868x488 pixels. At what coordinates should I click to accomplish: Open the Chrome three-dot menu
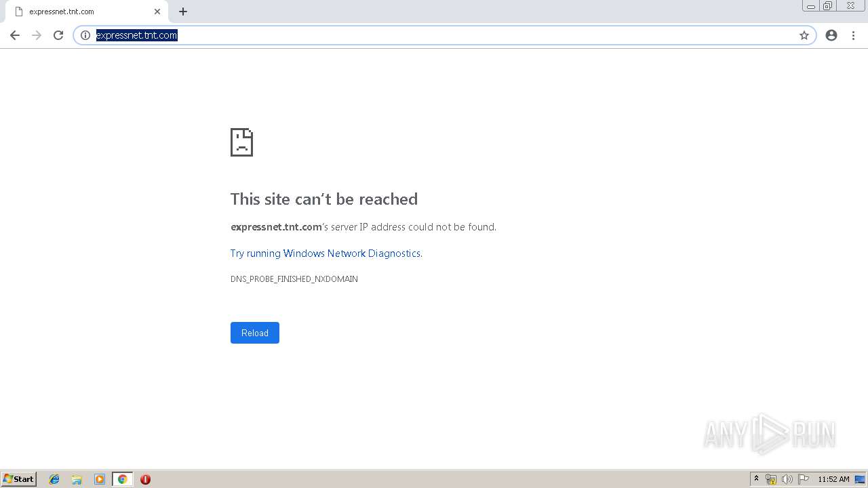pos(853,35)
